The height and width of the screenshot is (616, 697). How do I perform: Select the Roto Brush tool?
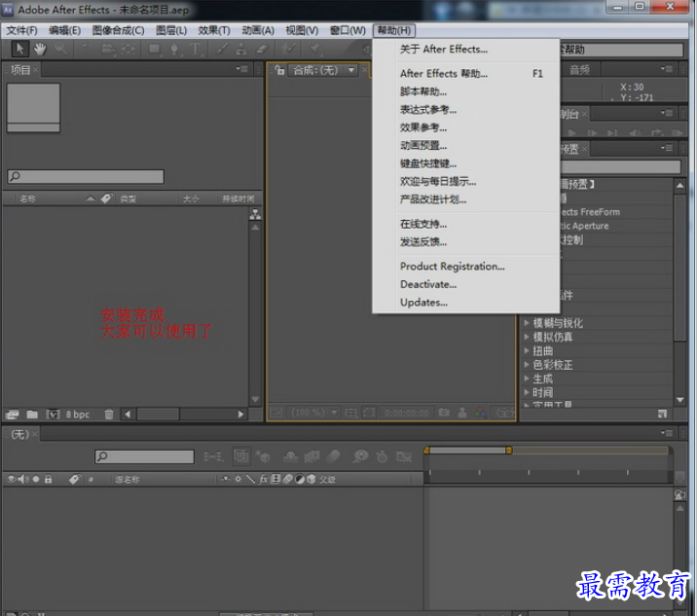click(x=289, y=49)
